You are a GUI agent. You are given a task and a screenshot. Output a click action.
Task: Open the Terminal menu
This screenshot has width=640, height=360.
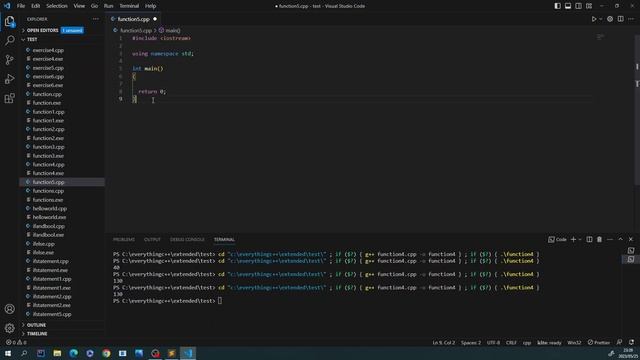(129, 6)
